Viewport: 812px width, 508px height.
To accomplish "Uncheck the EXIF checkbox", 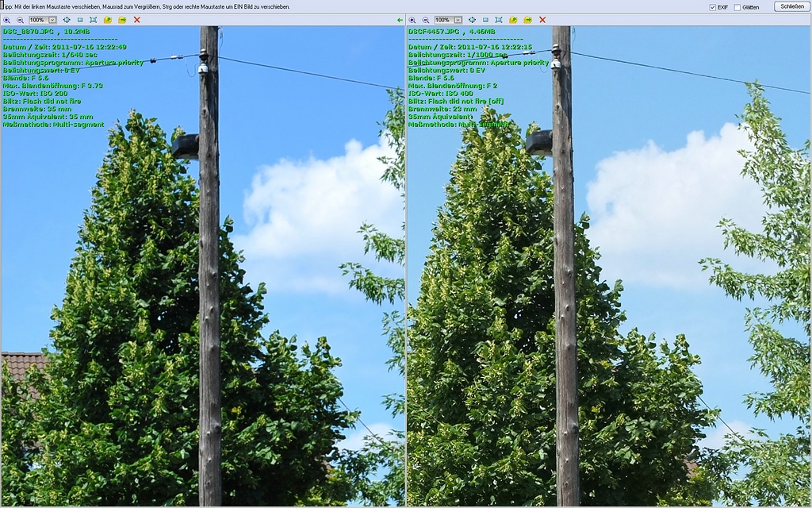I will pos(713,7).
